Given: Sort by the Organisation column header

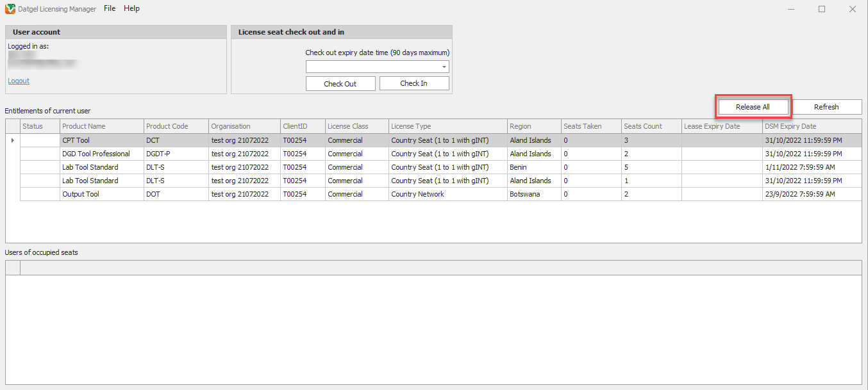Looking at the screenshot, I should click(x=244, y=126).
